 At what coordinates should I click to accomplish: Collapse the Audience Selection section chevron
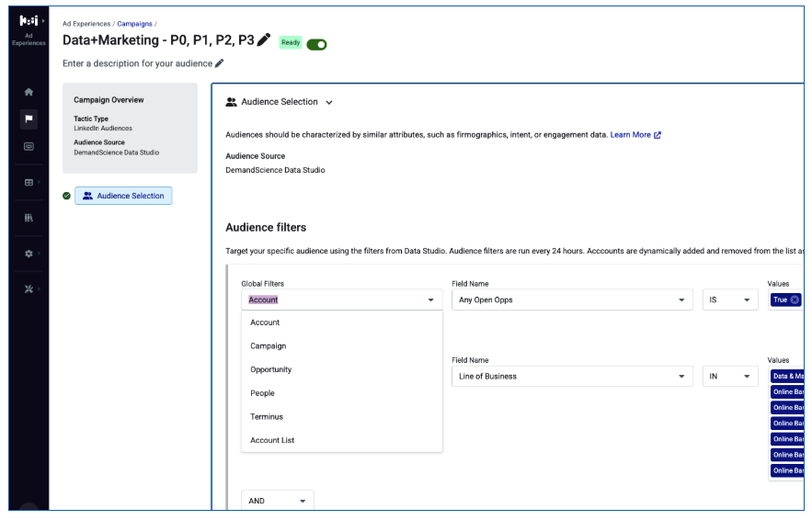pos(329,103)
